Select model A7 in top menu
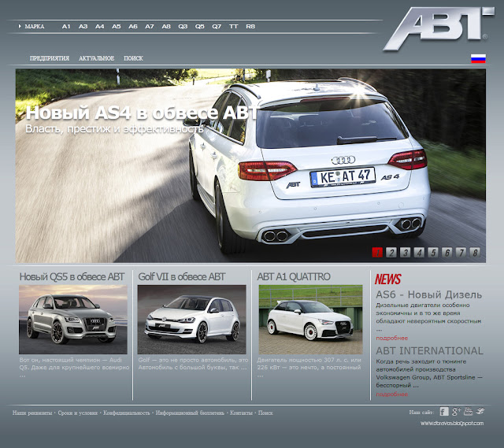 pyautogui.click(x=150, y=26)
